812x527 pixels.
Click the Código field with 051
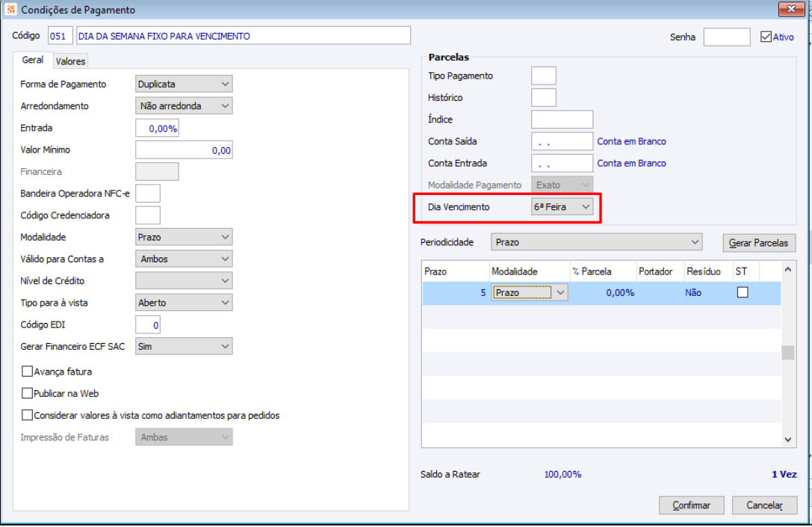tap(60, 36)
